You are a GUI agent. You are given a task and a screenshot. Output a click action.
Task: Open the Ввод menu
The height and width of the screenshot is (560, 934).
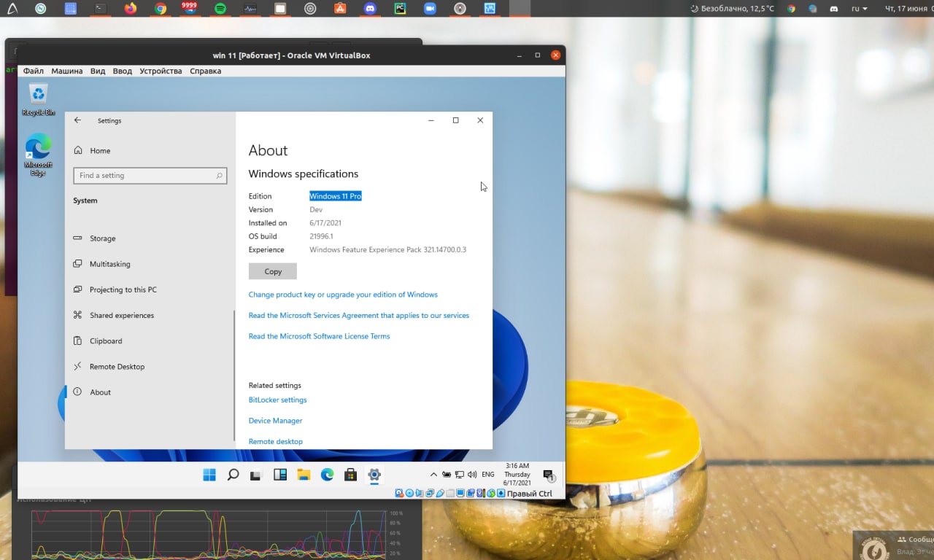123,71
